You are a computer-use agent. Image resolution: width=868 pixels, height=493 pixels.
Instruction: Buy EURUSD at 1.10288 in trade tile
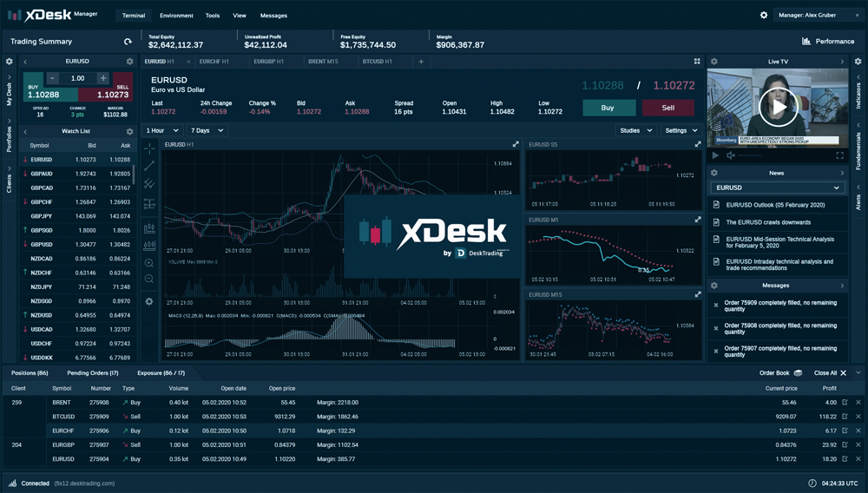coord(50,88)
